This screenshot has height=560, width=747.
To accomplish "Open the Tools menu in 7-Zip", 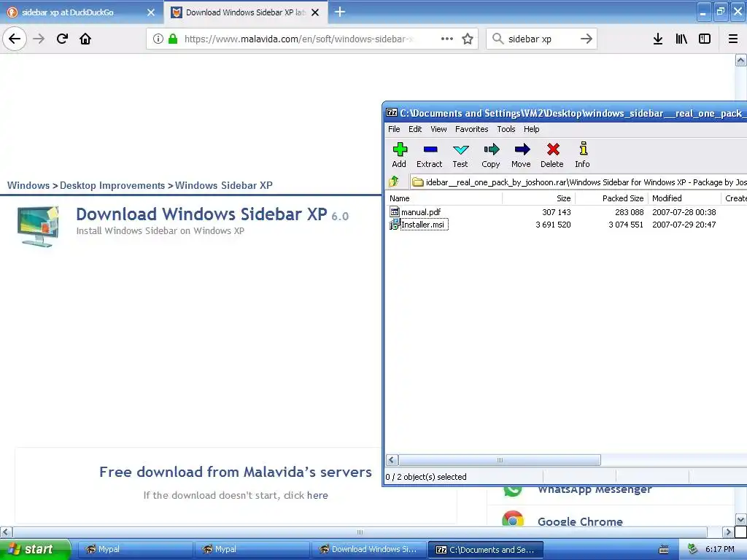I will point(506,129).
